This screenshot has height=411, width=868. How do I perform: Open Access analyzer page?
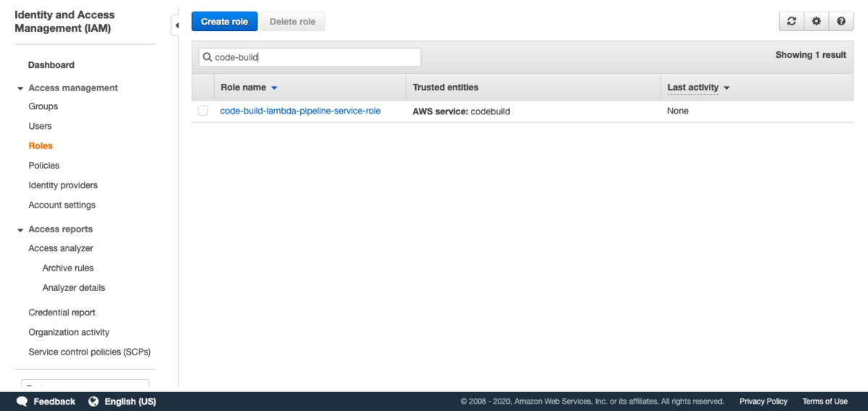pyautogui.click(x=61, y=248)
